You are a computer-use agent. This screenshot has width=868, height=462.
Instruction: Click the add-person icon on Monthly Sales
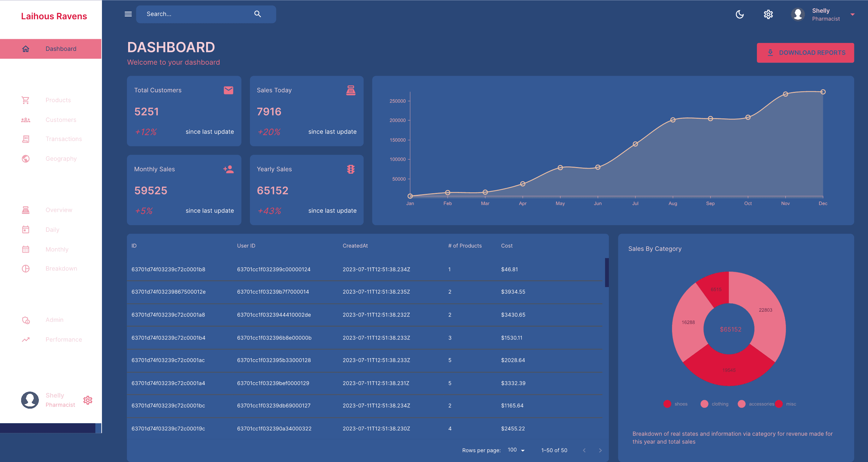pos(229,169)
